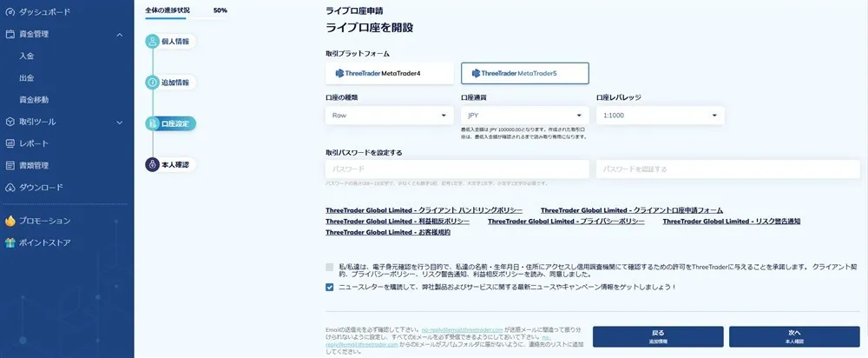Click the プロモーション flame icon
The height and width of the screenshot is (358, 868).
click(x=10, y=221)
